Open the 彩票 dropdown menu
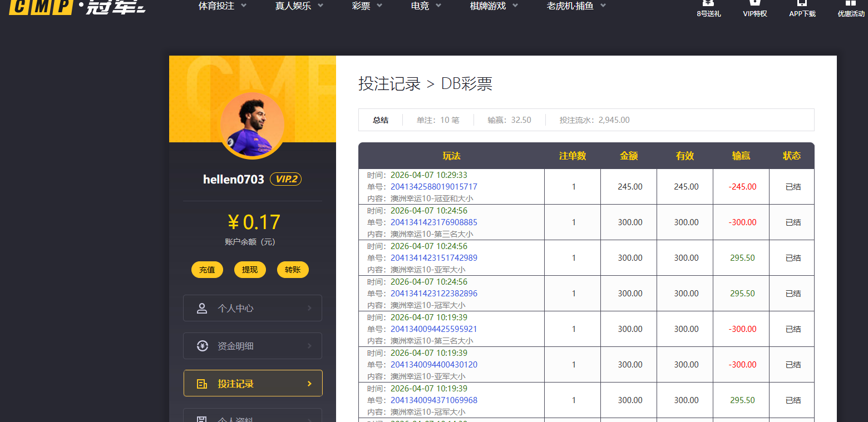 pyautogui.click(x=367, y=6)
